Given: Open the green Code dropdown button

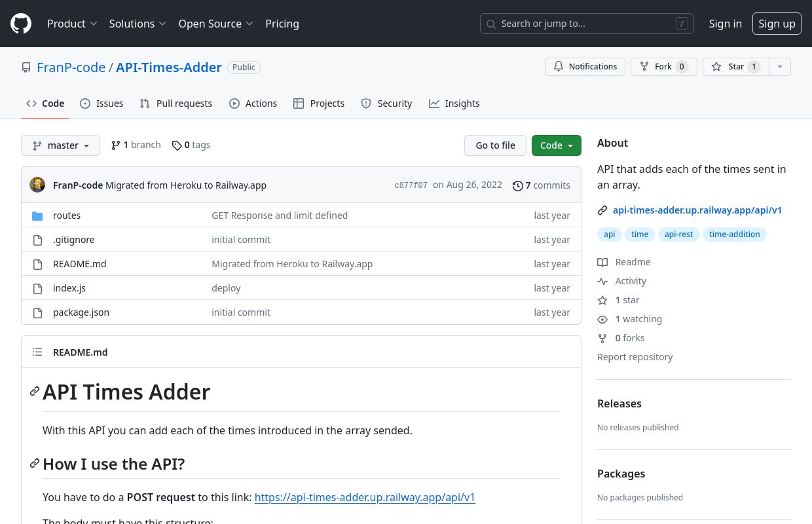Looking at the screenshot, I should pyautogui.click(x=557, y=145).
